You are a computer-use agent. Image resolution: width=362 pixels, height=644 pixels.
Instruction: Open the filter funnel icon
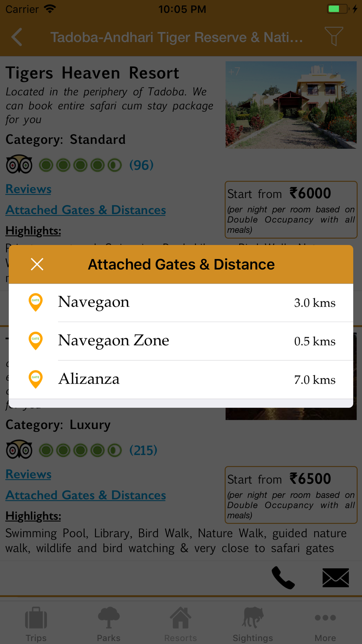[334, 36]
